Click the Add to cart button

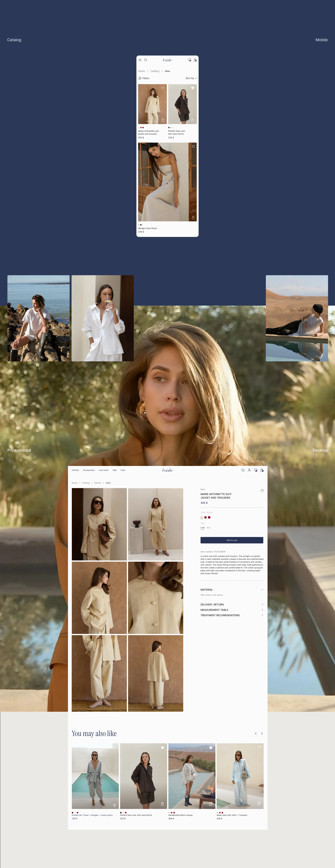(232, 540)
